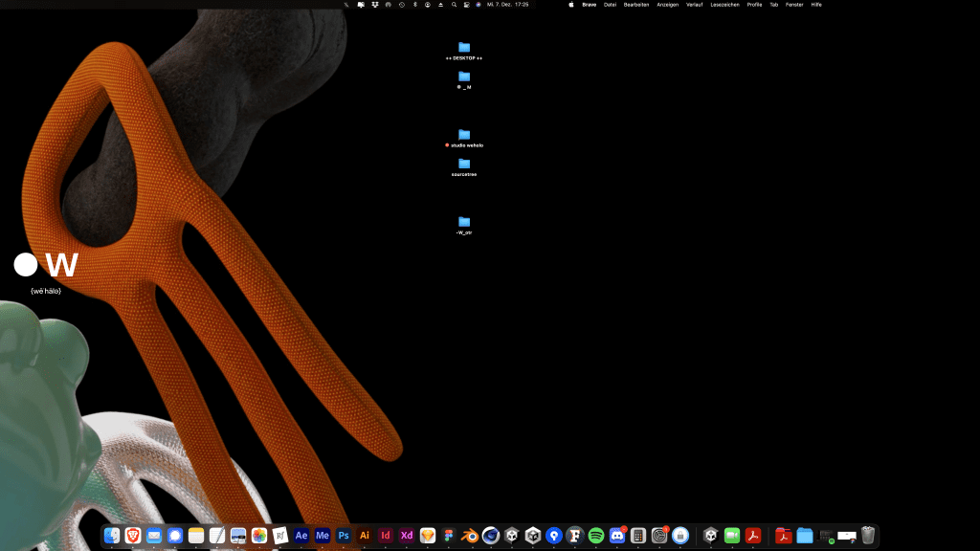The image size is (980, 551).
Task: Open the Control Center in the menu bar
Action: click(466, 5)
